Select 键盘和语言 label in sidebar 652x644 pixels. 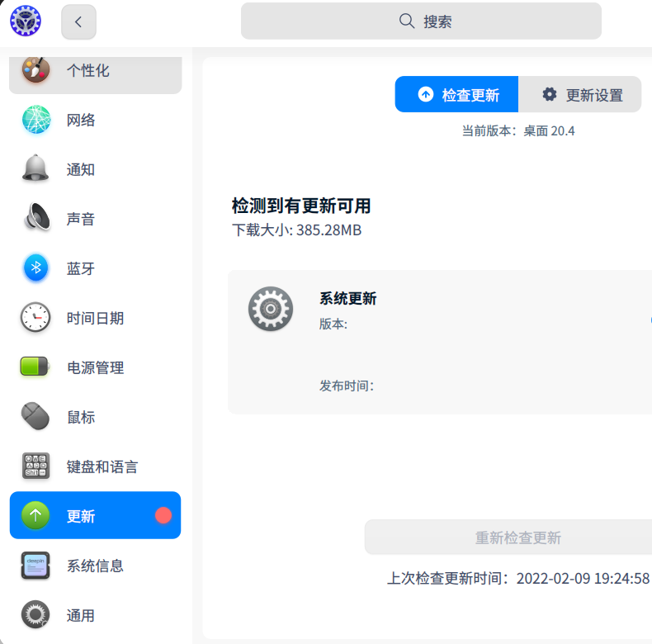(x=102, y=466)
